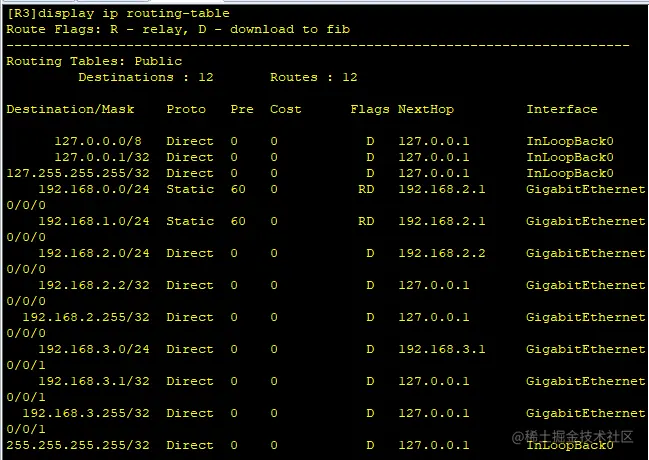Screen dimensions: 649x460
Task: Click preference 60 in the 192.168.0.0/24 row
Action: click(x=238, y=189)
